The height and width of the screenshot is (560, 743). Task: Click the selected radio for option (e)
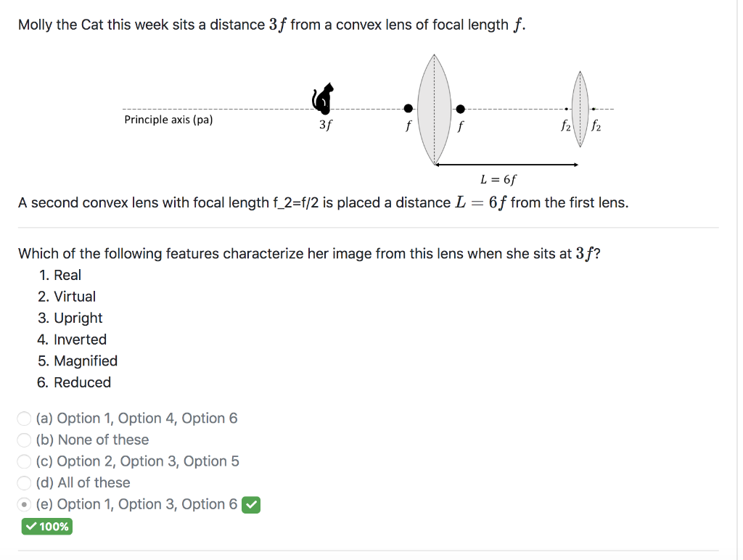pyautogui.click(x=24, y=503)
